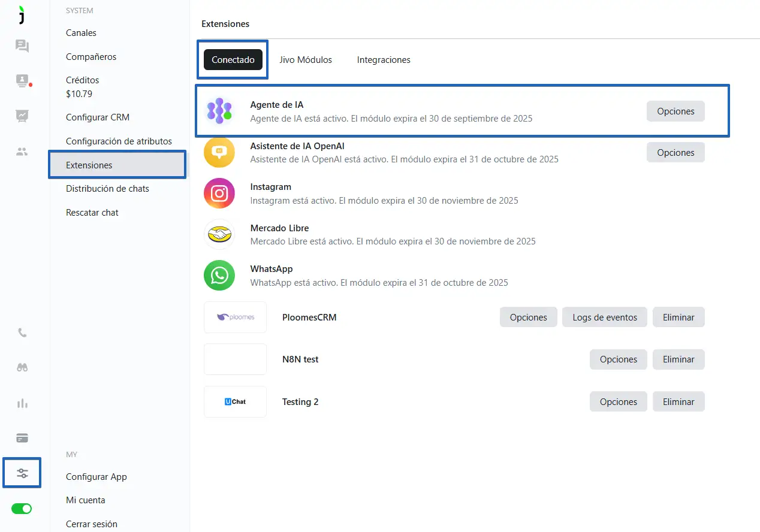760x532 pixels.
Task: Open Opciones for Agente de IA
Action: pyautogui.click(x=675, y=111)
